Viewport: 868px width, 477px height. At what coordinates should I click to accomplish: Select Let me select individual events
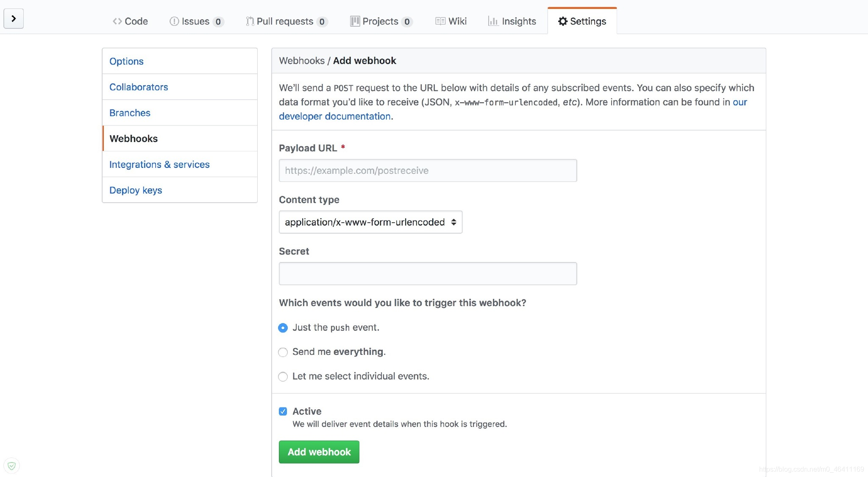282,376
